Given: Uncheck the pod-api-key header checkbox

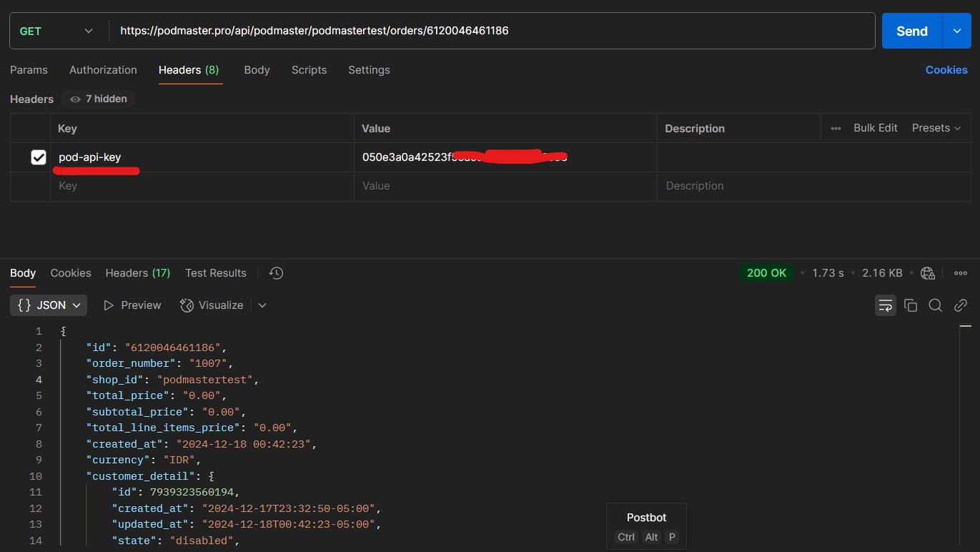Looking at the screenshot, I should click(39, 157).
